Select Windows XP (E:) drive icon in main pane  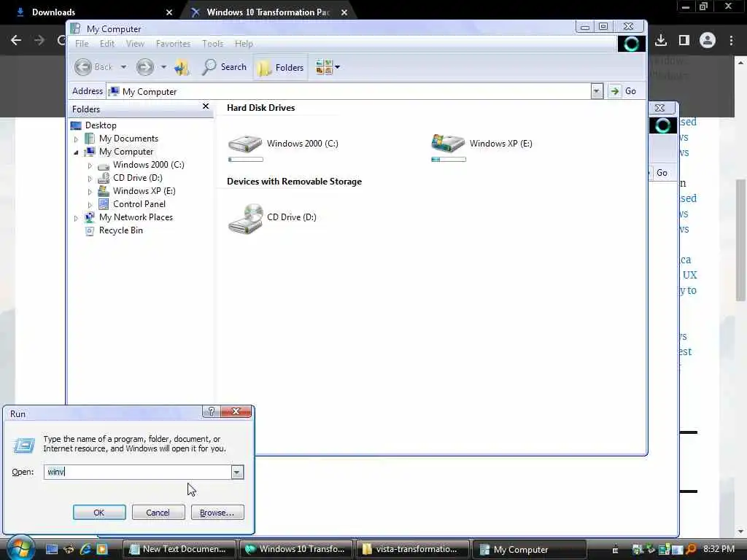(448, 143)
